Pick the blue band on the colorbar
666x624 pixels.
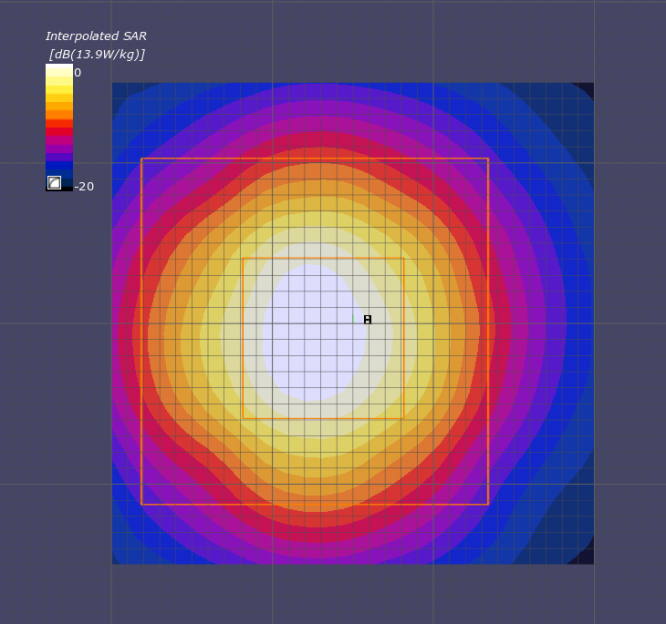click(59, 166)
